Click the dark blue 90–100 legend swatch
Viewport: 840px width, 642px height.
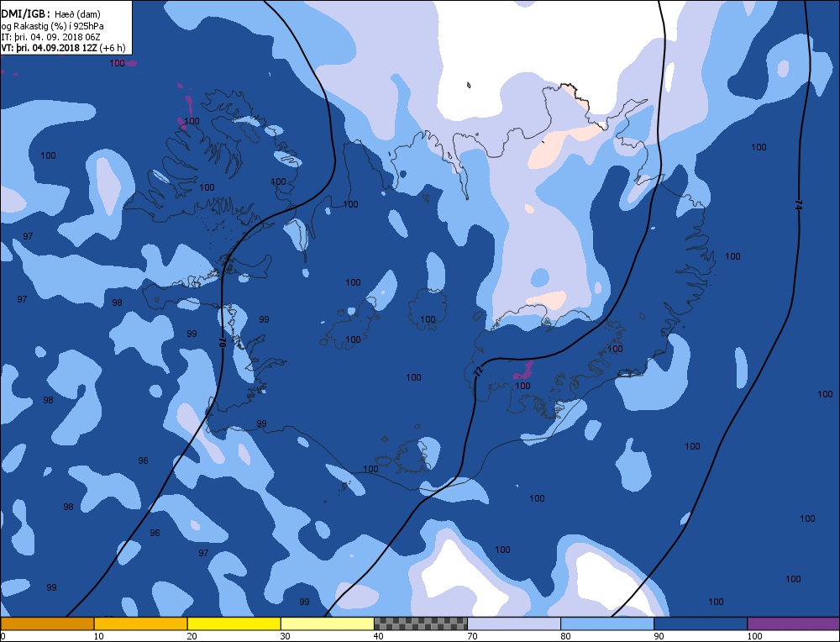point(701,624)
